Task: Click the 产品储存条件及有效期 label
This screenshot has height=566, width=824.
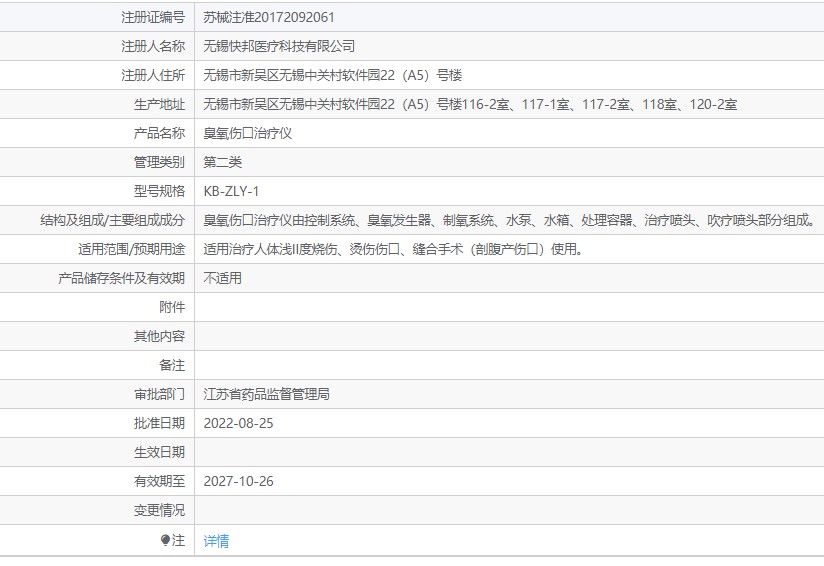Action: pyautogui.click(x=121, y=278)
